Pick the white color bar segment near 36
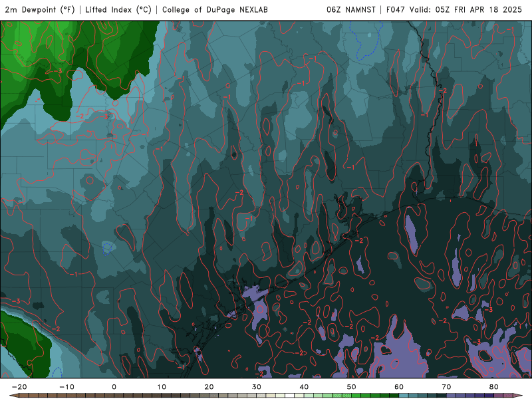This screenshot has width=532, height=399. (290, 396)
